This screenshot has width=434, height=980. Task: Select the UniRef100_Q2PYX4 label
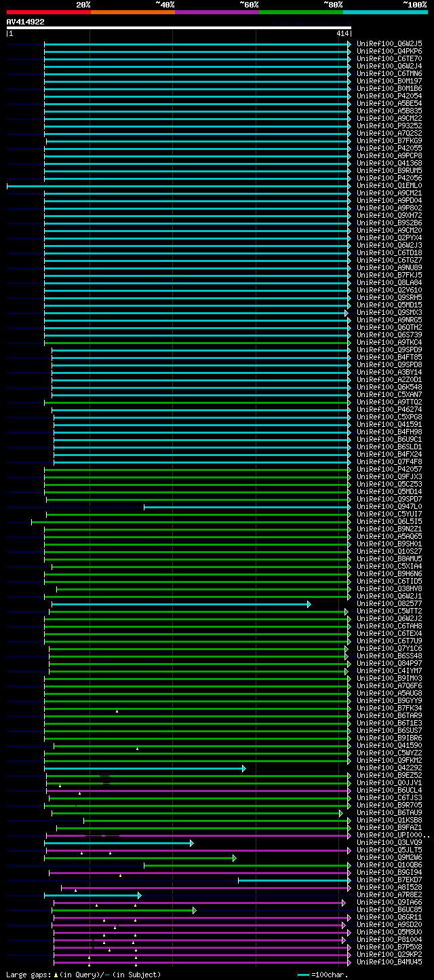[389, 238]
